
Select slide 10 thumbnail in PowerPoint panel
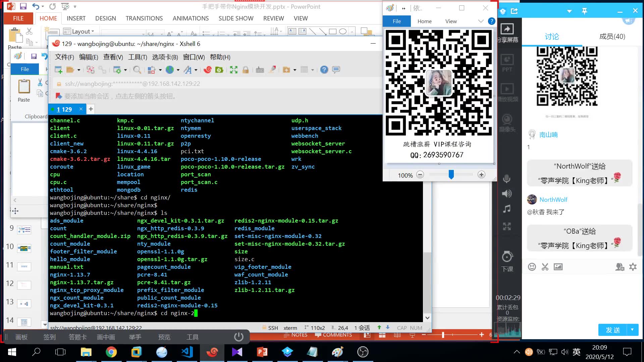tap(24, 248)
